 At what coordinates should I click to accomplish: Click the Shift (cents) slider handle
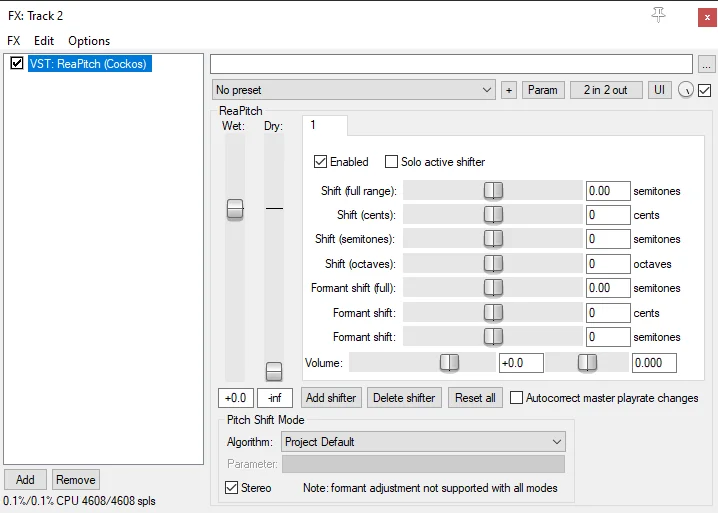pos(493,215)
